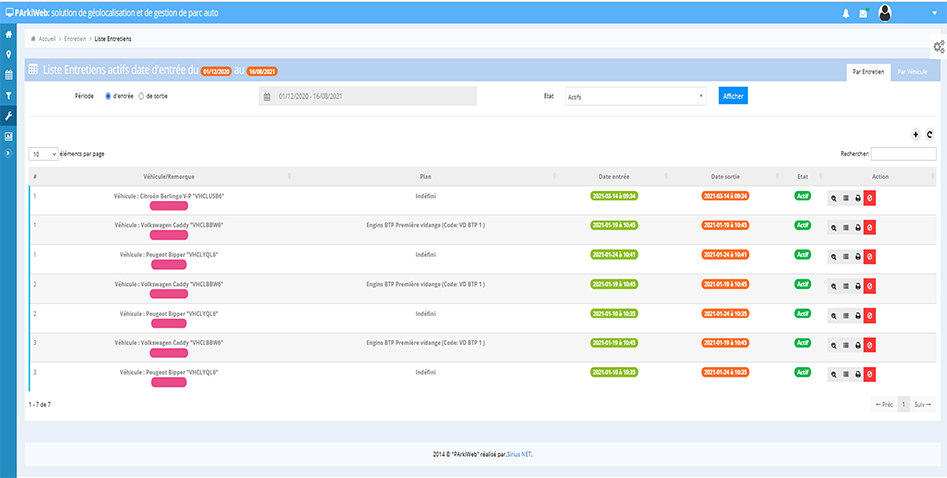Image resolution: width=947 pixels, height=478 pixels.
Task: Click the funnel filter sidebar icon
Action: coord(9,95)
